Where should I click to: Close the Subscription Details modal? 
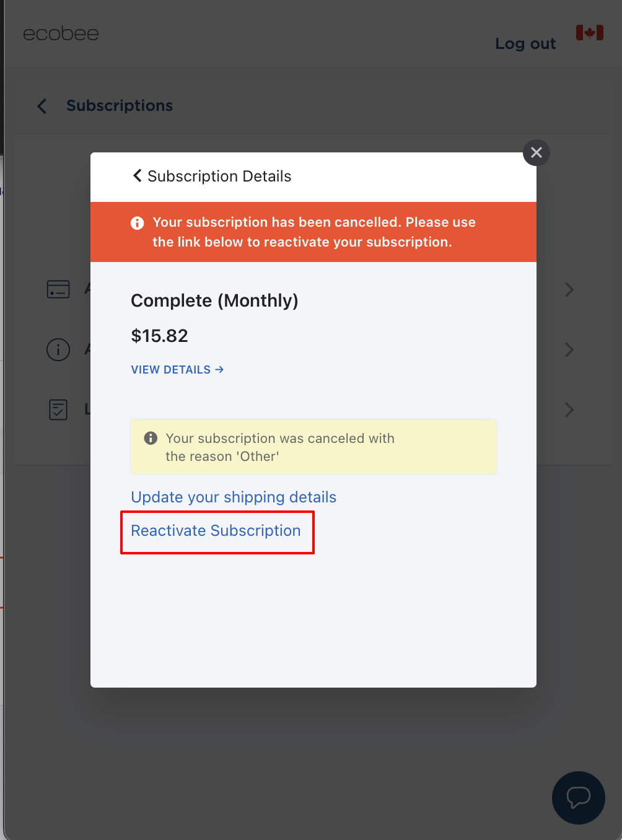click(536, 152)
